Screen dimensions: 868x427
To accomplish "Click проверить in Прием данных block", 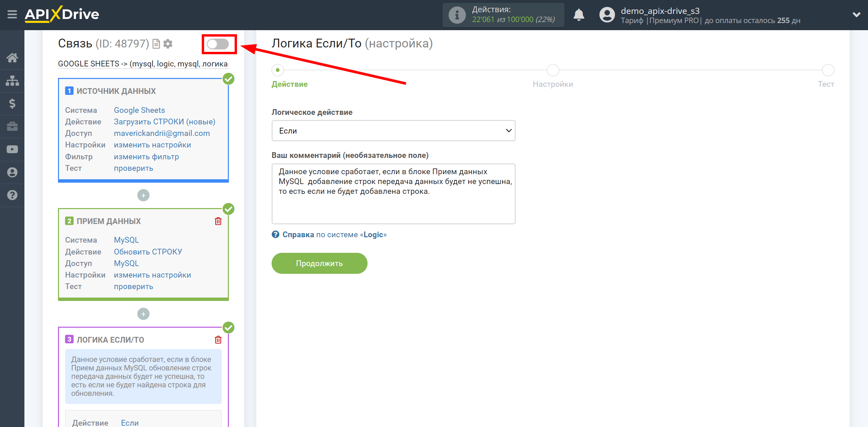I will [134, 286].
